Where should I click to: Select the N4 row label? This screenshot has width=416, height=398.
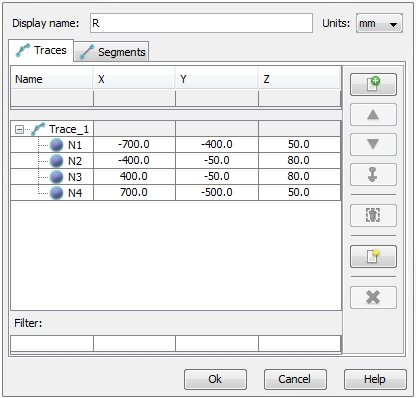click(x=75, y=193)
